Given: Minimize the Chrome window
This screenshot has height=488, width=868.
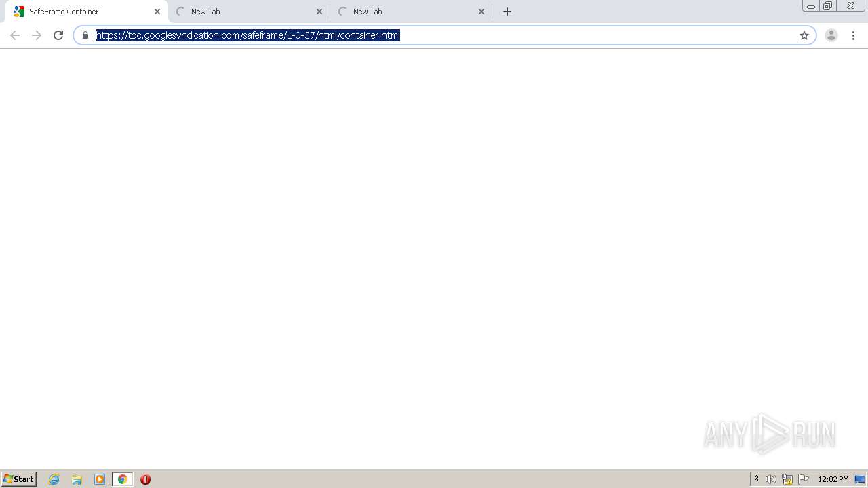Looking at the screenshot, I should (x=811, y=6).
